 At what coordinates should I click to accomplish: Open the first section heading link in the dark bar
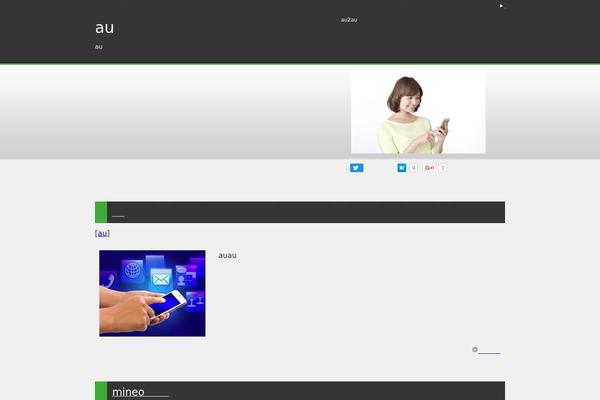point(118,214)
